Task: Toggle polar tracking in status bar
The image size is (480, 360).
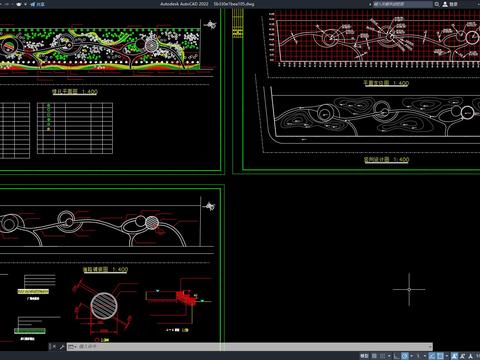Action: click(405, 356)
